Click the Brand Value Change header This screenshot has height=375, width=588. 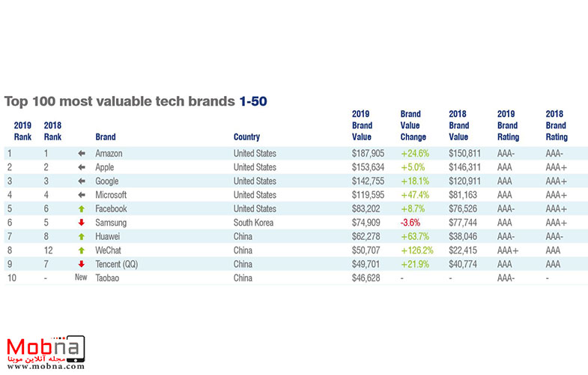[413, 126]
